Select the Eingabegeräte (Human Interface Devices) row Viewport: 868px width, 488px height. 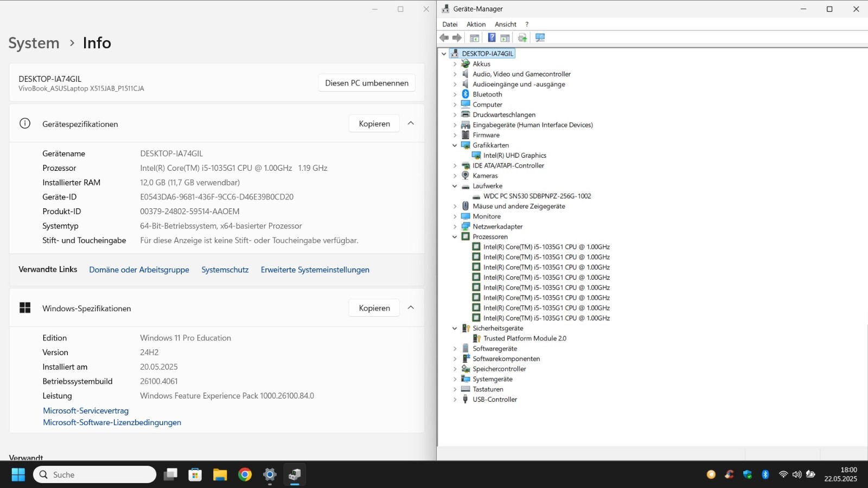tap(527, 125)
